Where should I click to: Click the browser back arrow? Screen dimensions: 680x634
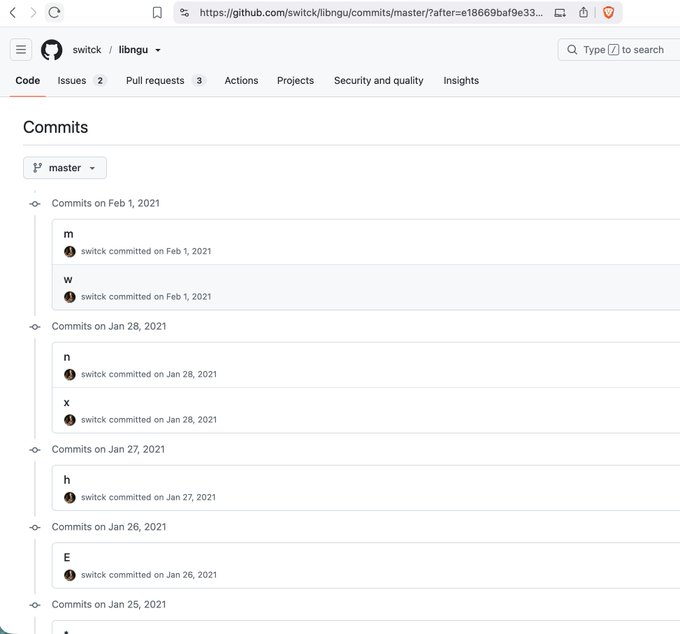tap(13, 13)
